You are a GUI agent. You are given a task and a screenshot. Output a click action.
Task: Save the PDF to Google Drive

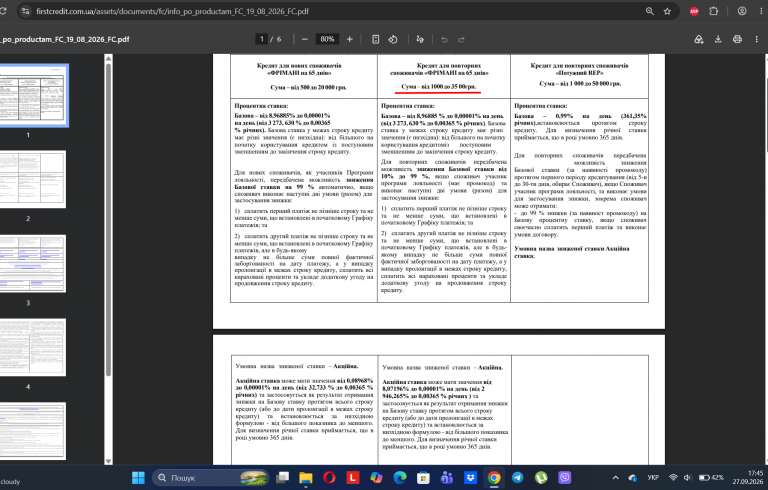tap(699, 39)
